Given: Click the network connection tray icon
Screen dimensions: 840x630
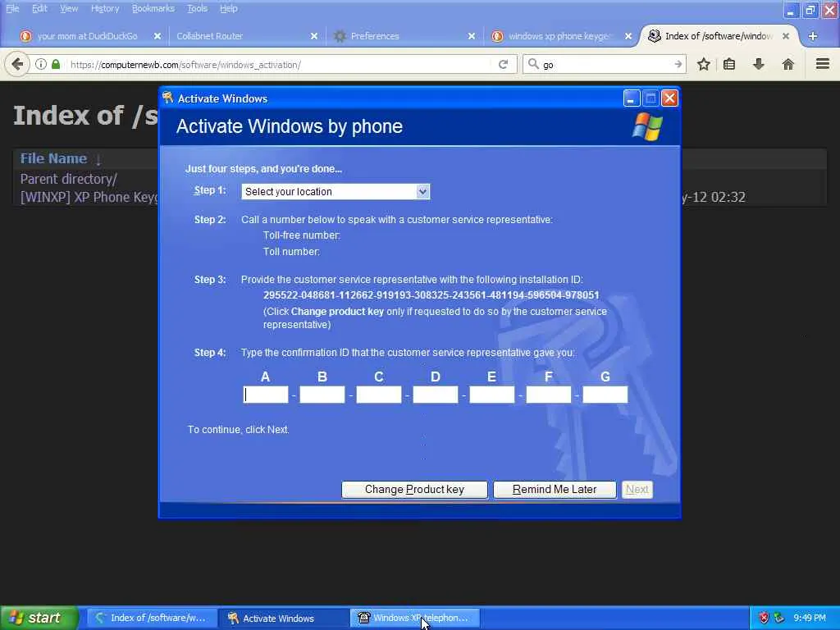Looking at the screenshot, I should click(779, 618).
